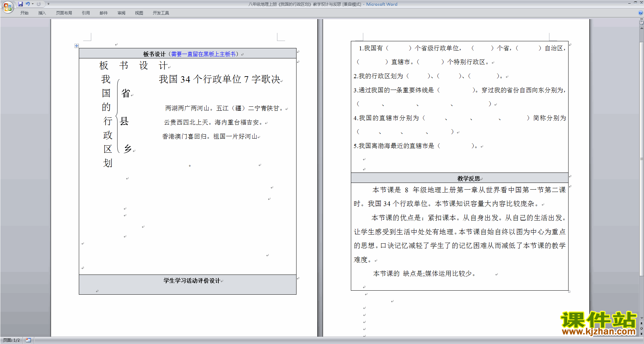Image resolution: width=644 pixels, height=344 pixels.
Task: Open the 开始 ribbon tab
Action: [24, 13]
